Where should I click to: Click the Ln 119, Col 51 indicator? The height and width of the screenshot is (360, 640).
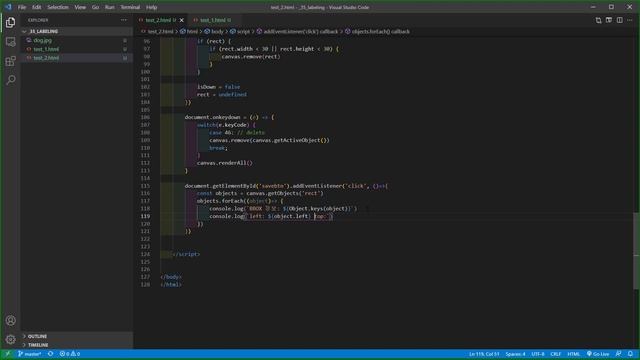pos(484,354)
